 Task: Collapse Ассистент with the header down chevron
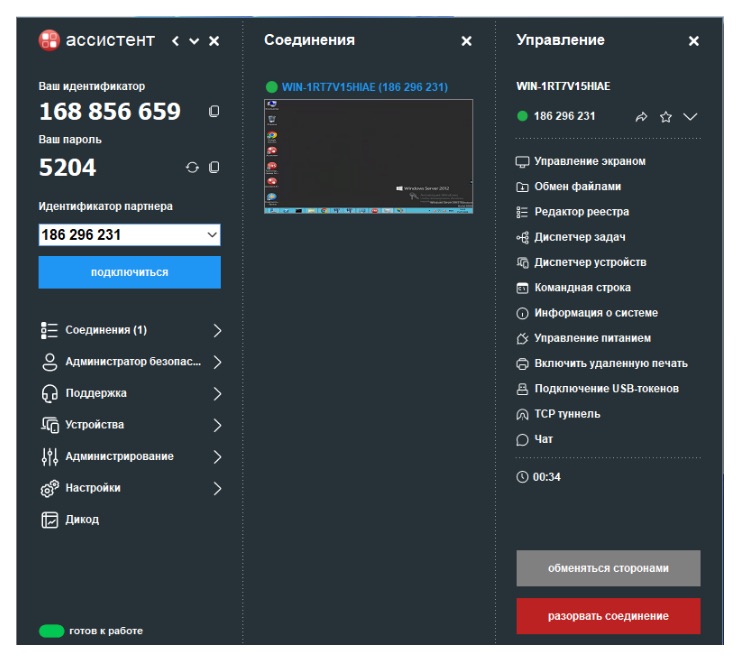(x=194, y=41)
